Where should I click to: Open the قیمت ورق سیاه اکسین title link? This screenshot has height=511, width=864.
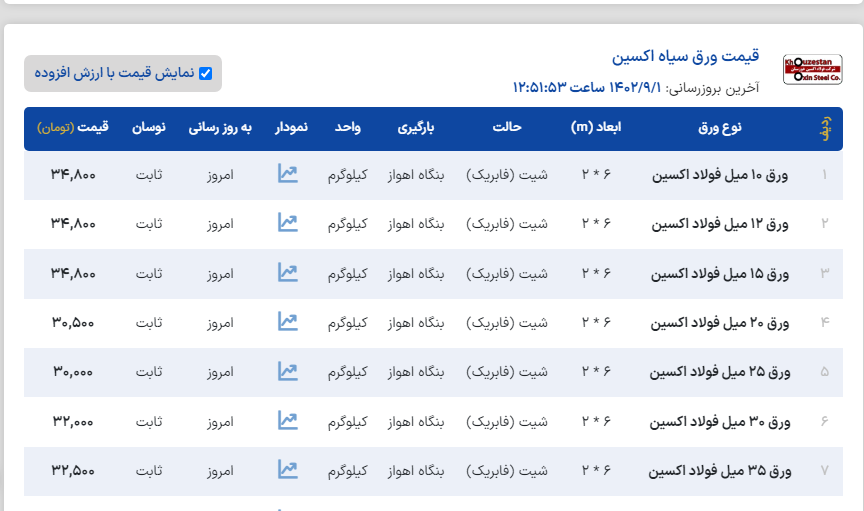[x=685, y=56]
